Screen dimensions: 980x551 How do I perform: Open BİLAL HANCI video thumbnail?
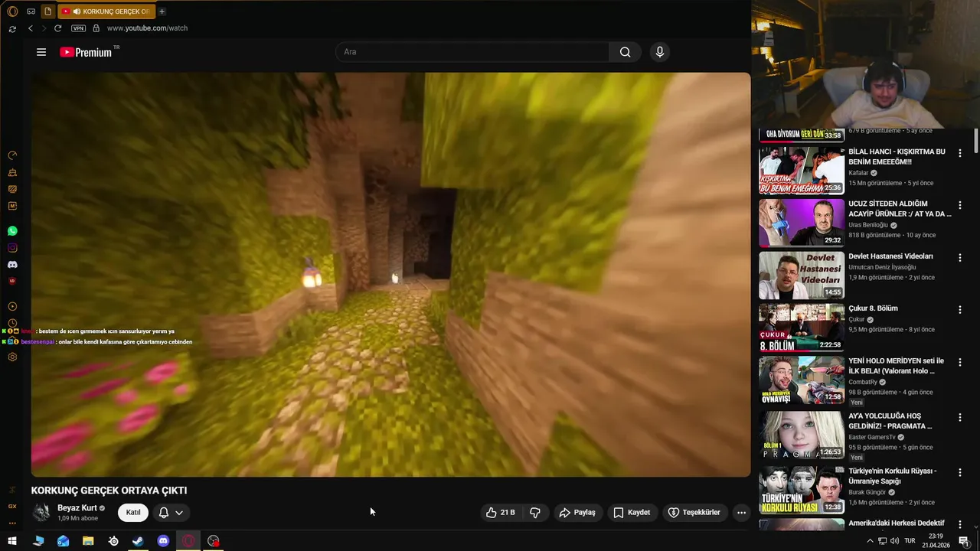[802, 171]
